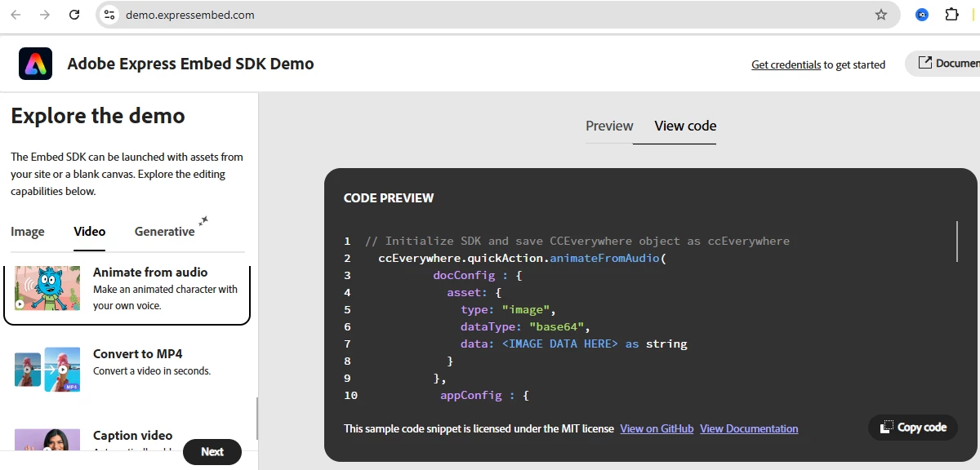
Task: Click the sparkle icon beside Generative
Action: 203,221
